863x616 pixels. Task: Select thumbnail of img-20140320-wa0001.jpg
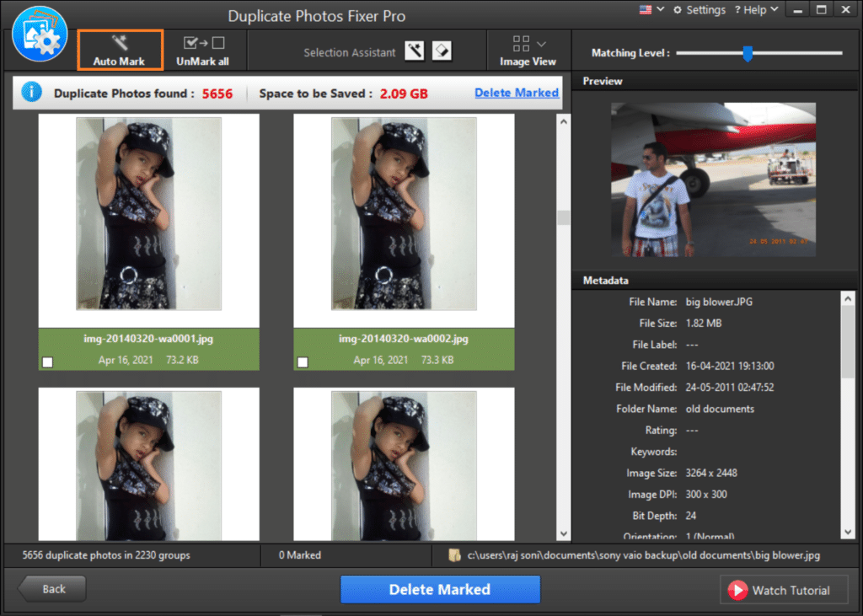[148, 213]
